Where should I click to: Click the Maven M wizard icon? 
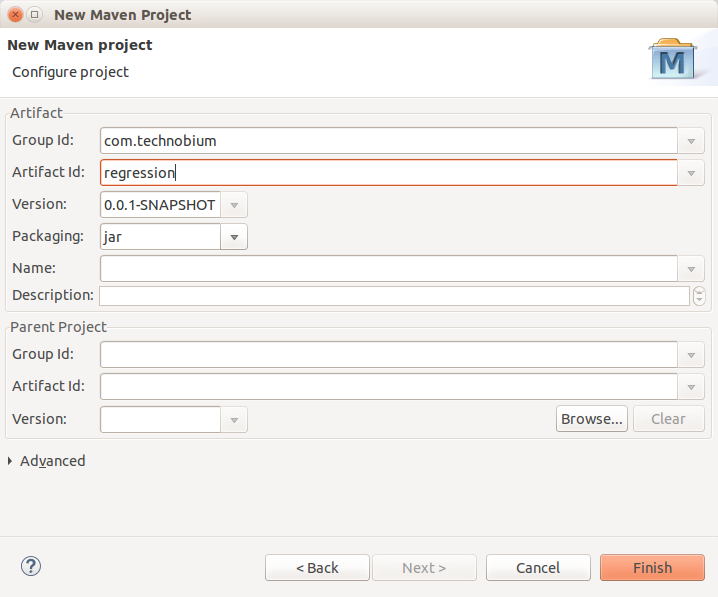pos(673,59)
